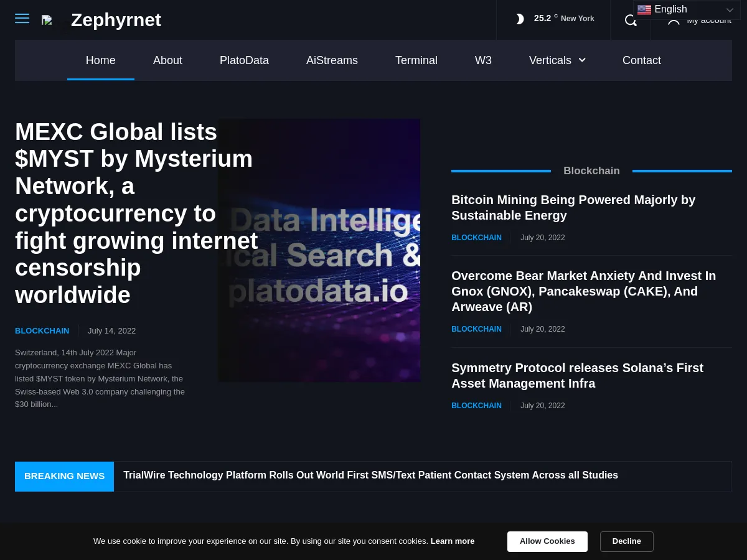The height and width of the screenshot is (560, 747).
Task: Expand the Verticals menu chevron
Action: coord(581,60)
